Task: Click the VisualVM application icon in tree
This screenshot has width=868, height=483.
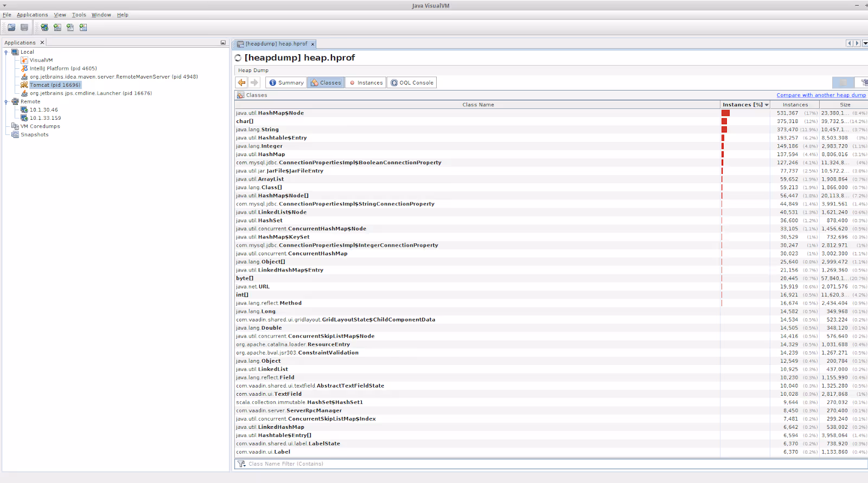Action: point(24,60)
